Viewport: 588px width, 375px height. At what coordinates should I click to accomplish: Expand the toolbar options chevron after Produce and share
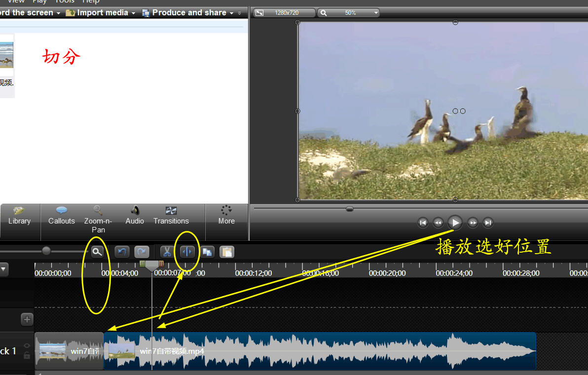240,13
